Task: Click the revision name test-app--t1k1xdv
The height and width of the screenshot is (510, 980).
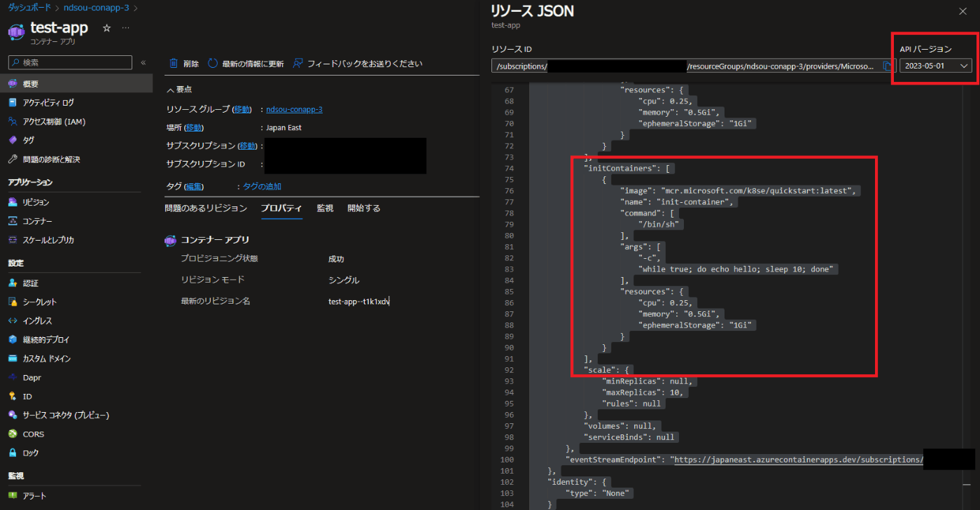Action: [358, 302]
